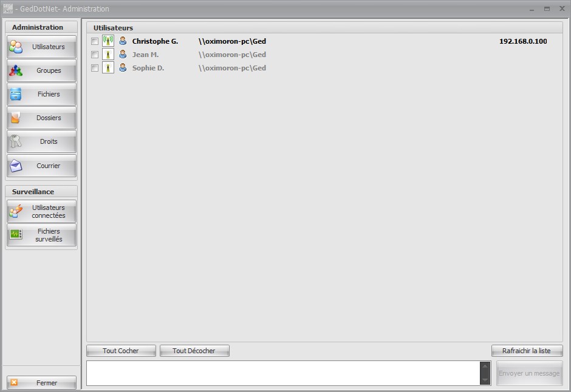
Task: Check the box for Sophie D.
Action: coord(95,68)
